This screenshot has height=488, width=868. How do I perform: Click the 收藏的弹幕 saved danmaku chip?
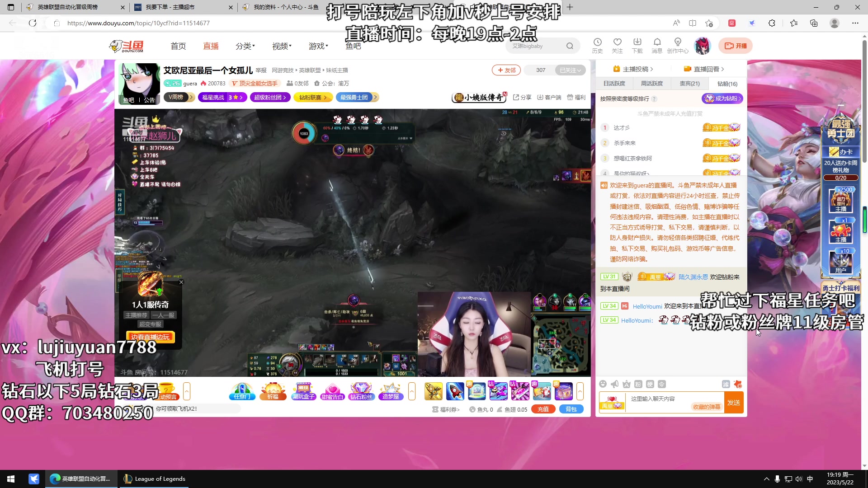click(707, 407)
